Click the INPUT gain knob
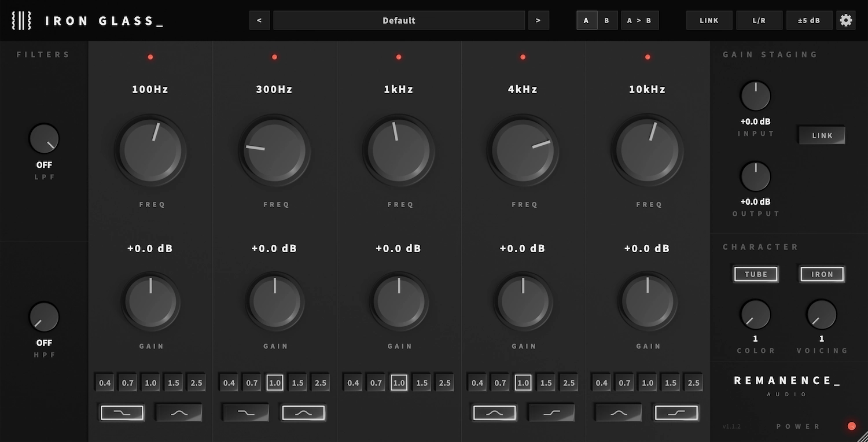 click(x=756, y=96)
